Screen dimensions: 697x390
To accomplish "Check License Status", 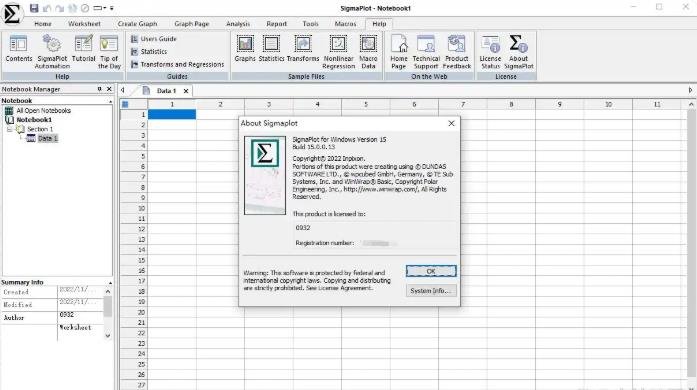I will pos(490,52).
